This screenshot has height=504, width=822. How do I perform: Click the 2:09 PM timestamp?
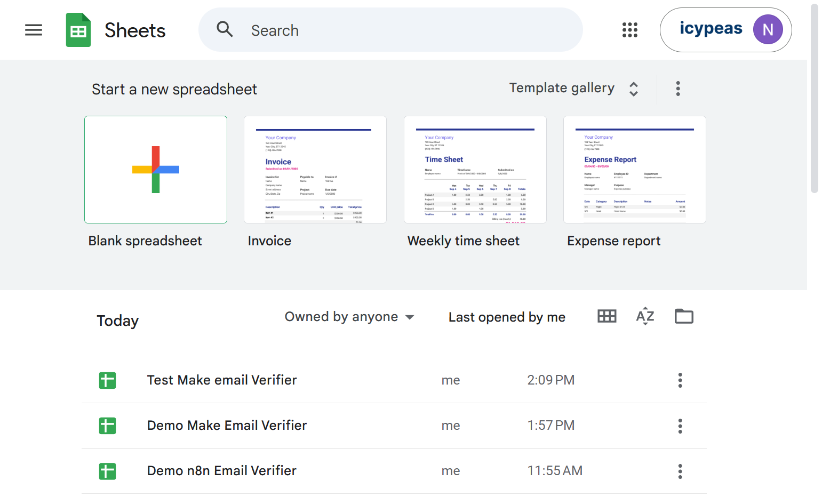pos(551,380)
